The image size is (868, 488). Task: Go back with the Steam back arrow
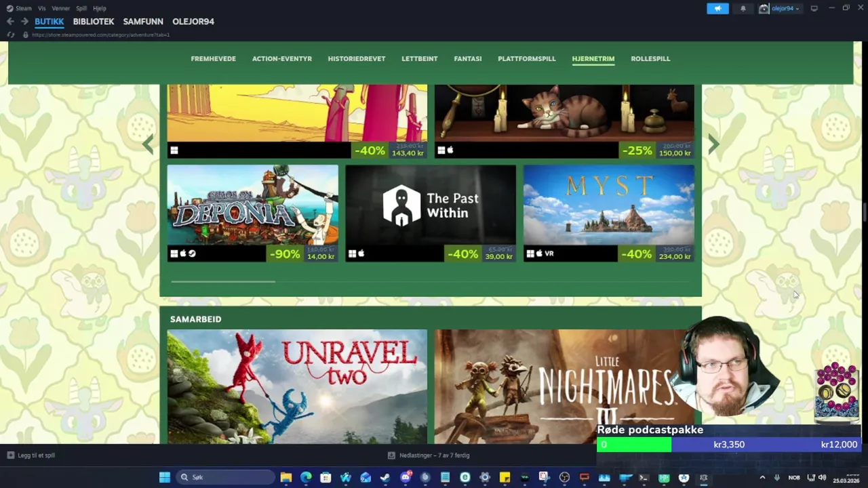point(10,22)
